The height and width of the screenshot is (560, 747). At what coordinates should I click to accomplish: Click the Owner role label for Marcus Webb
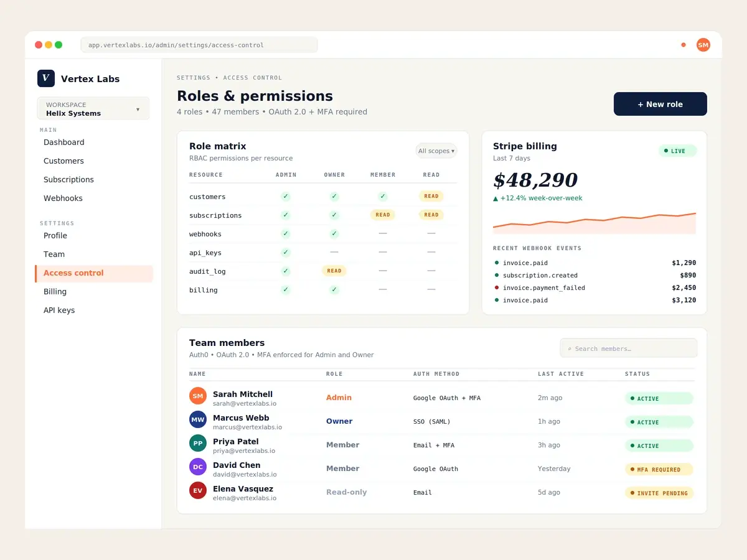click(x=339, y=421)
